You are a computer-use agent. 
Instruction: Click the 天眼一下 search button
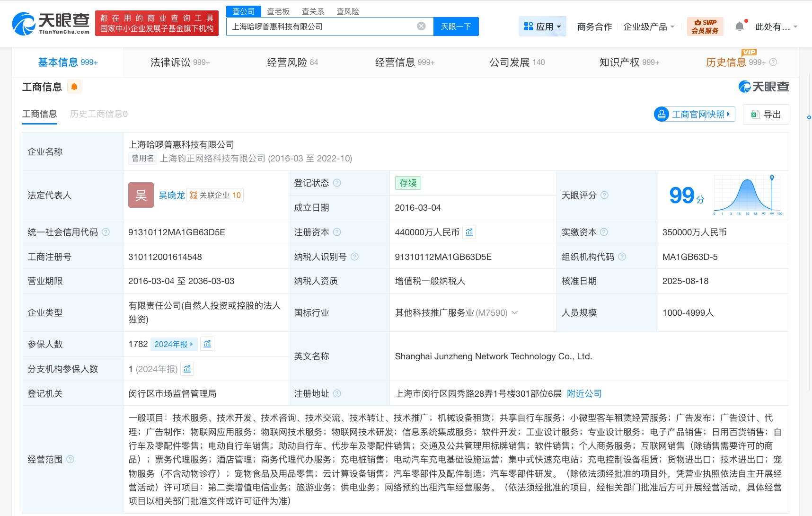coord(455,26)
